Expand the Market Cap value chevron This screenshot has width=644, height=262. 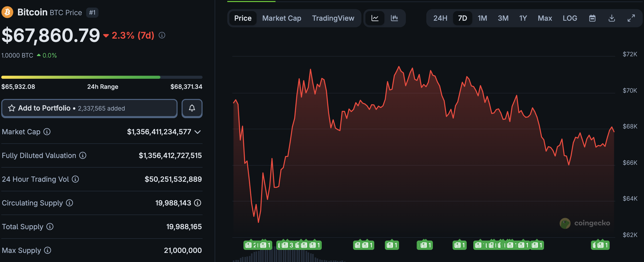pos(198,132)
